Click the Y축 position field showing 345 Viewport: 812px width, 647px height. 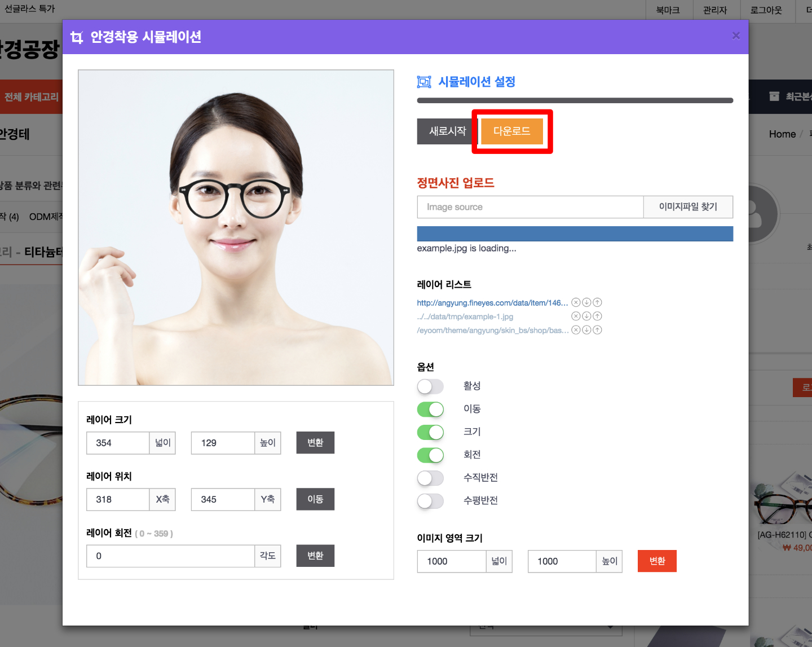[223, 499]
